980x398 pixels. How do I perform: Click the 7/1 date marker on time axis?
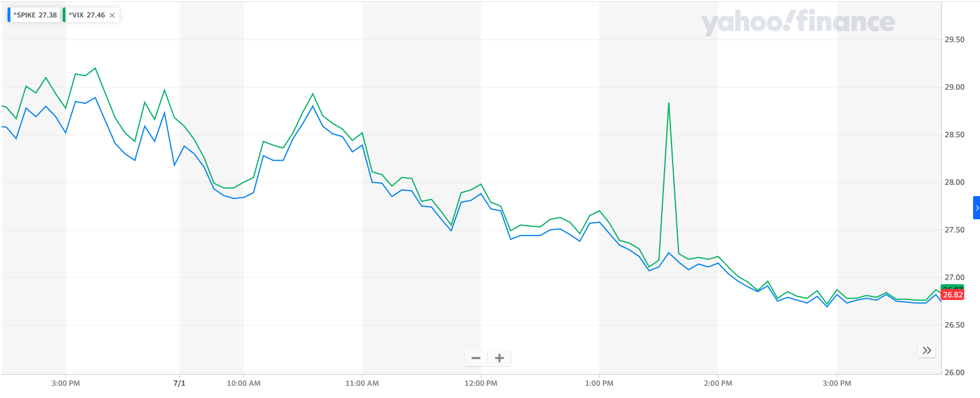click(x=179, y=383)
